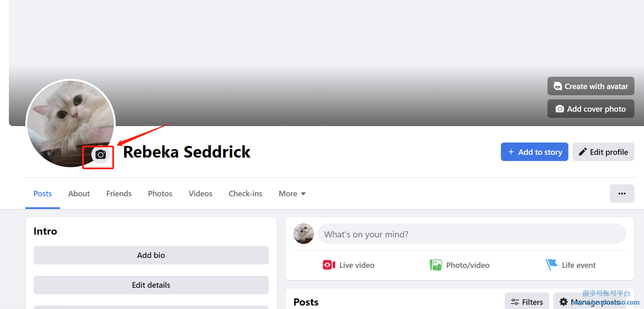This screenshot has height=309, width=644.
Task: Click the Edit details button
Action: click(x=151, y=285)
